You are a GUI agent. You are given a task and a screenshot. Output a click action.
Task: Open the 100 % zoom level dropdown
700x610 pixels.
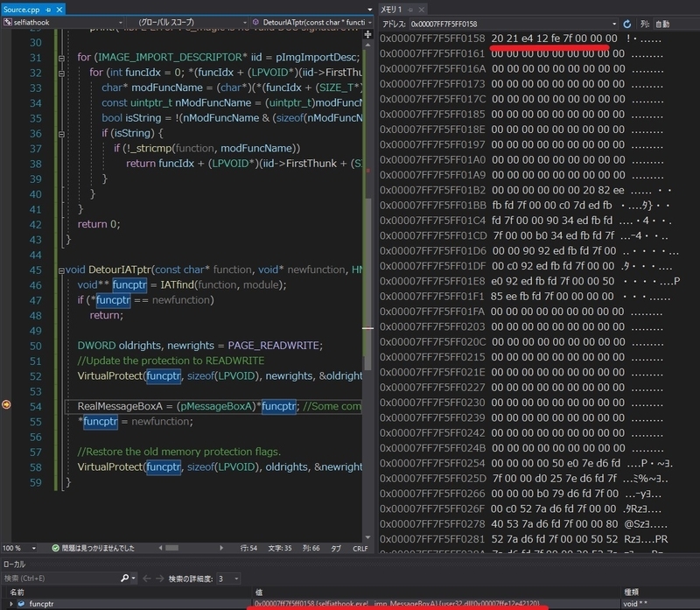[33, 548]
